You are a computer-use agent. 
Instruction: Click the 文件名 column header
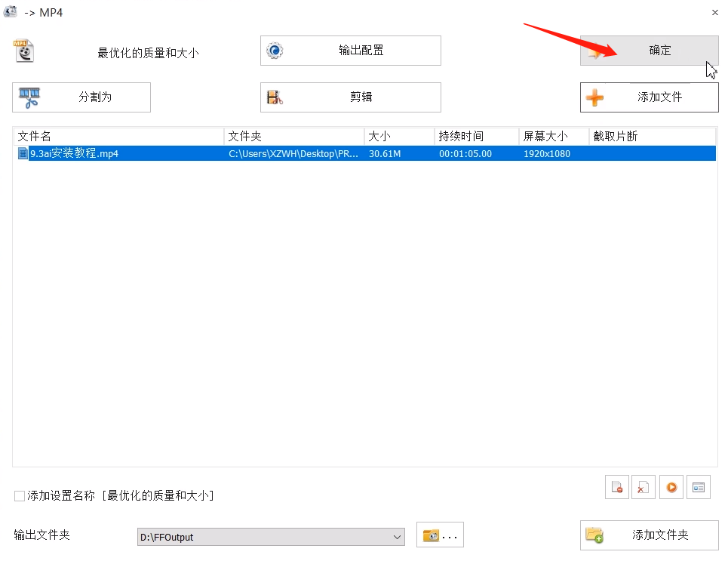(35, 136)
